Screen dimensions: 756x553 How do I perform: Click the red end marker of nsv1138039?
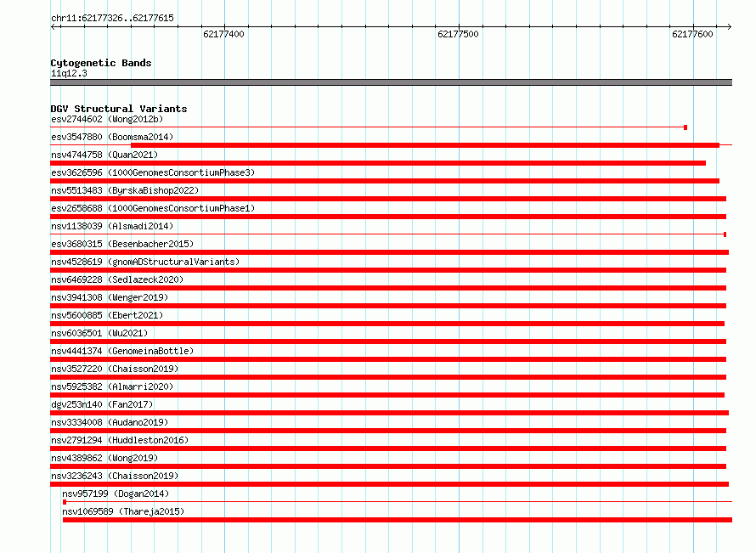click(x=725, y=234)
